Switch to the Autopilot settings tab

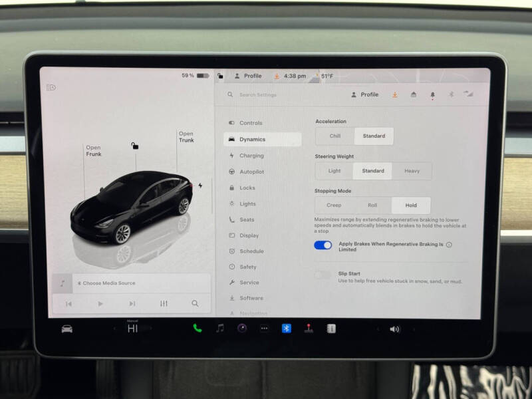[x=251, y=172]
